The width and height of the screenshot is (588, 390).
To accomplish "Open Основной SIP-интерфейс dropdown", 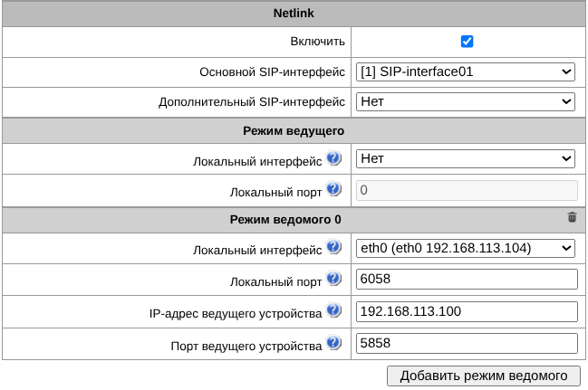I will coord(466,72).
